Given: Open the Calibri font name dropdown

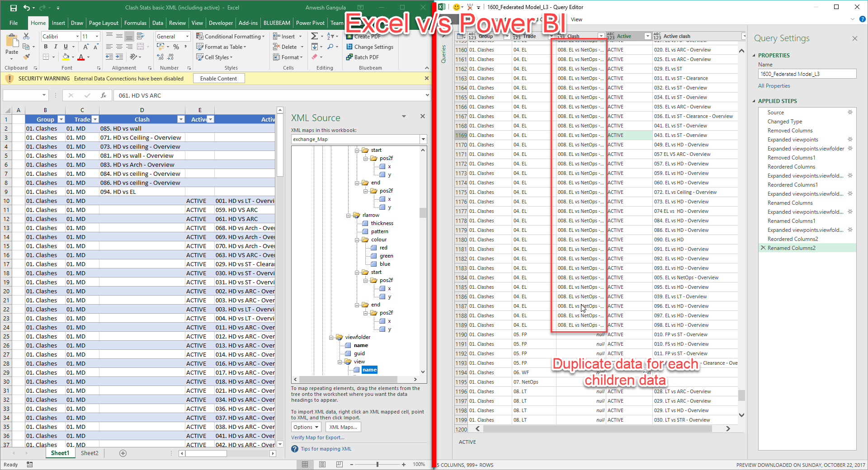Looking at the screenshot, I should pyautogui.click(x=77, y=36).
